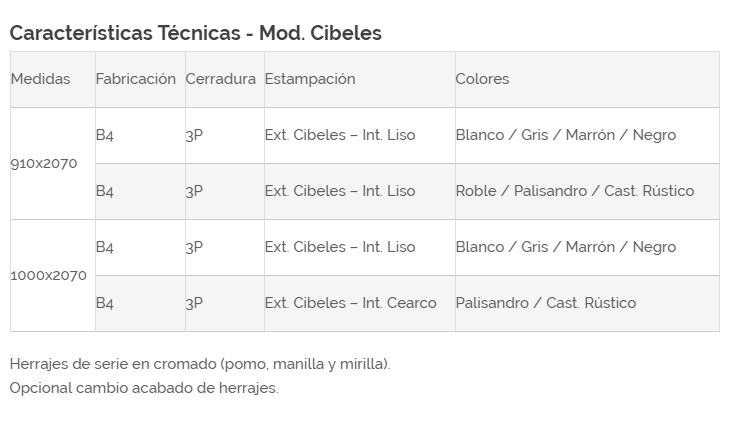Select the Opcional cambio acabado de herrajes line

pyautogui.click(x=144, y=388)
